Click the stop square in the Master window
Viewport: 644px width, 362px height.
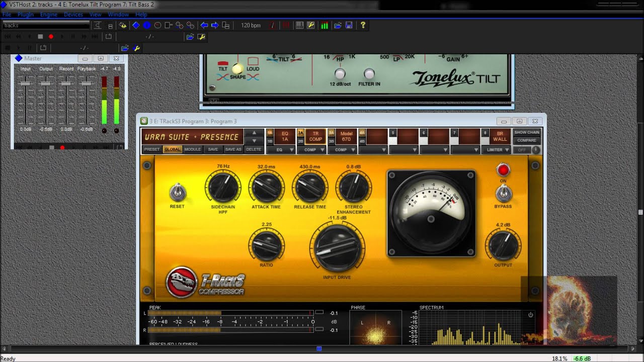pos(51,147)
